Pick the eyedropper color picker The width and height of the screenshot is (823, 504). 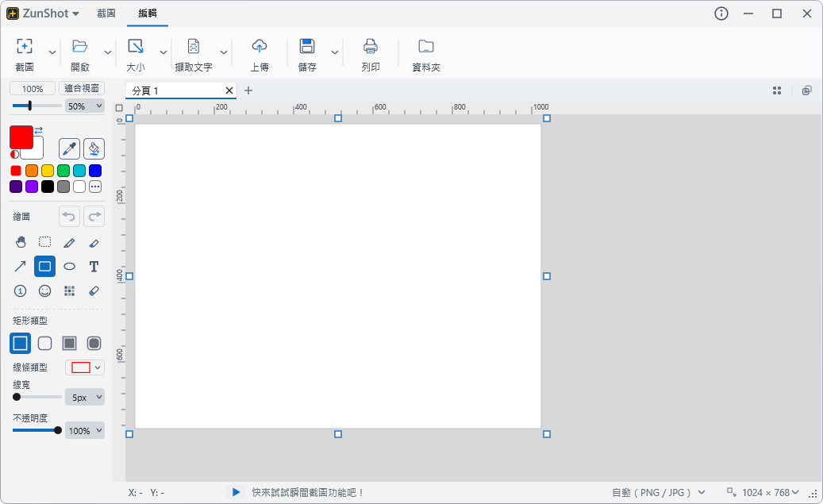69,149
